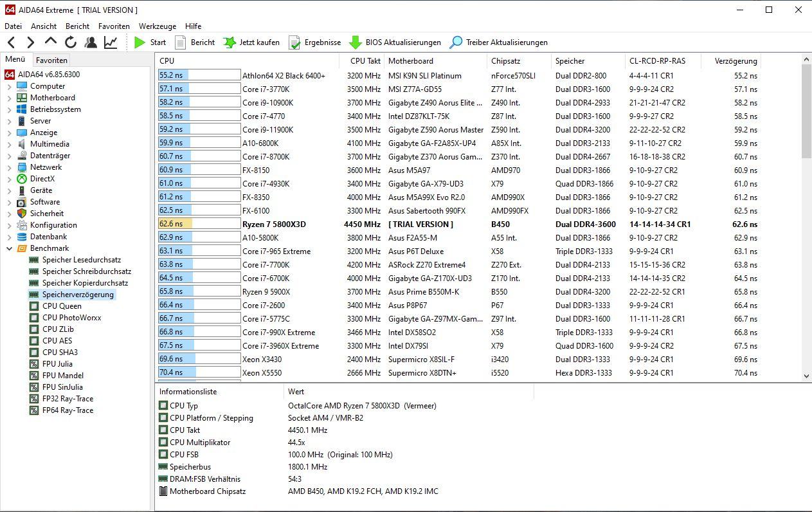Open the user/profile toolbar icon

(91, 42)
